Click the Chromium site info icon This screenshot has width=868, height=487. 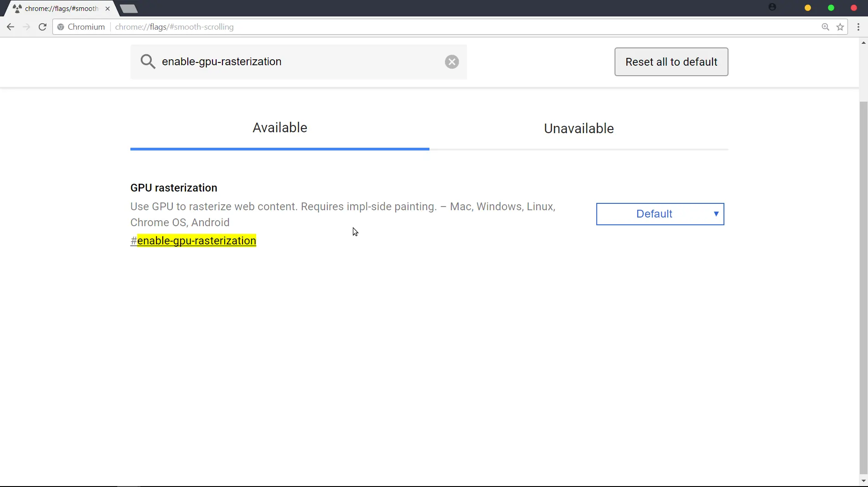point(61,27)
